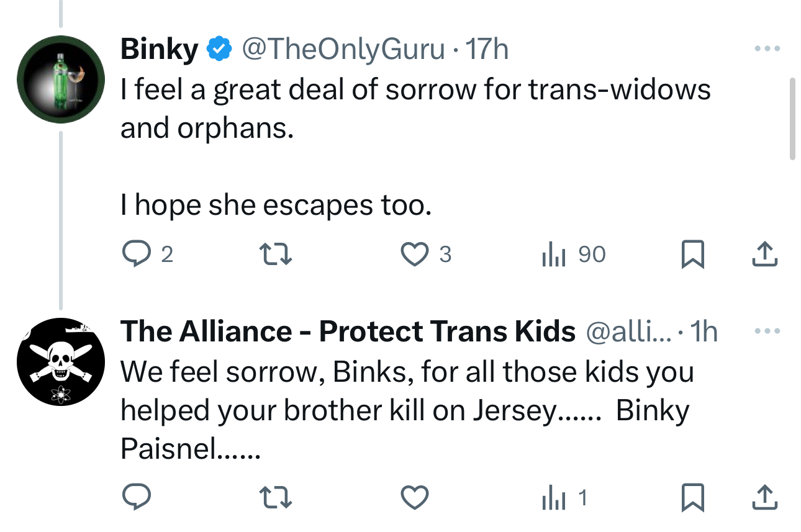Like The Alliance's reply
Viewport: 801px width, 532px height.
pyautogui.click(x=415, y=497)
